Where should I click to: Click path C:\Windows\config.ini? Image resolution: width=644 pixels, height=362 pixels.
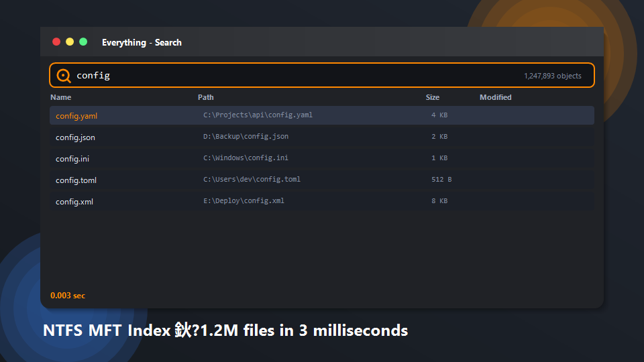246,158
